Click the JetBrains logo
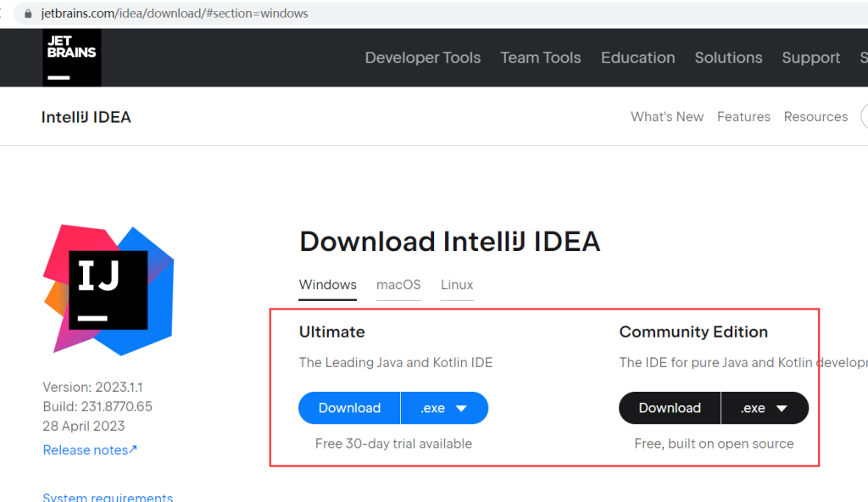 pyautogui.click(x=71, y=58)
